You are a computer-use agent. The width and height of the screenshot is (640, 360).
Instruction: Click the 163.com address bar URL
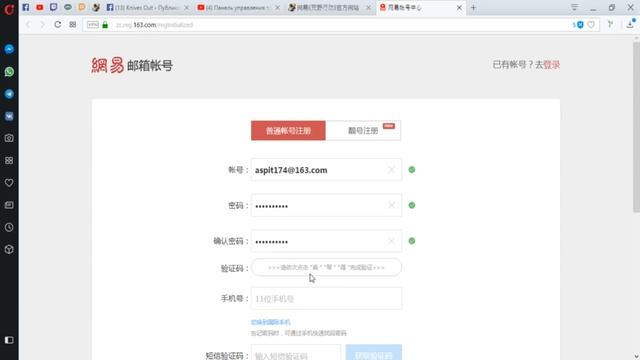[154, 25]
